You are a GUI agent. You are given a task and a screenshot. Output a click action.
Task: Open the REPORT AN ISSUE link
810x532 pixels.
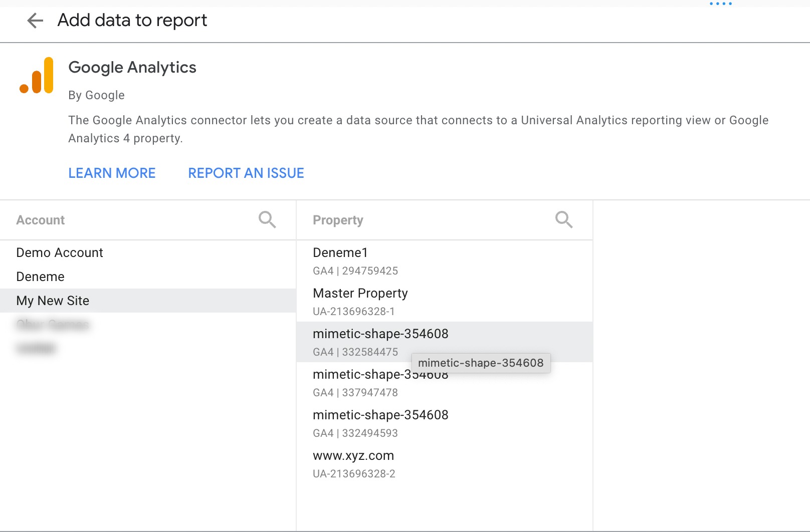tap(246, 173)
